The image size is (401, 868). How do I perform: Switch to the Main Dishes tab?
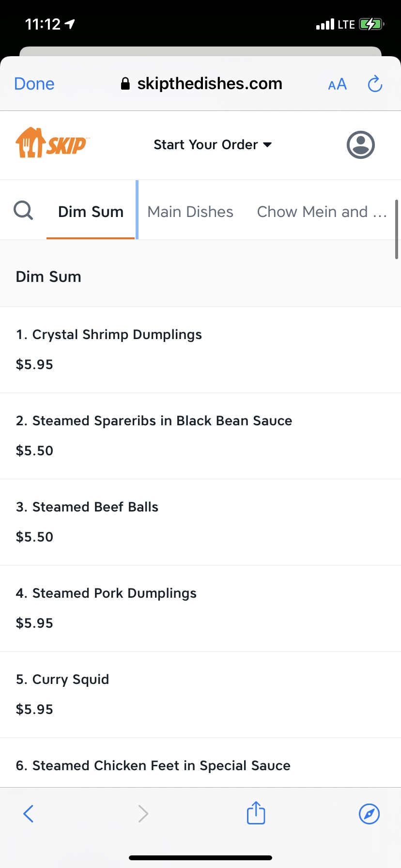(x=190, y=212)
